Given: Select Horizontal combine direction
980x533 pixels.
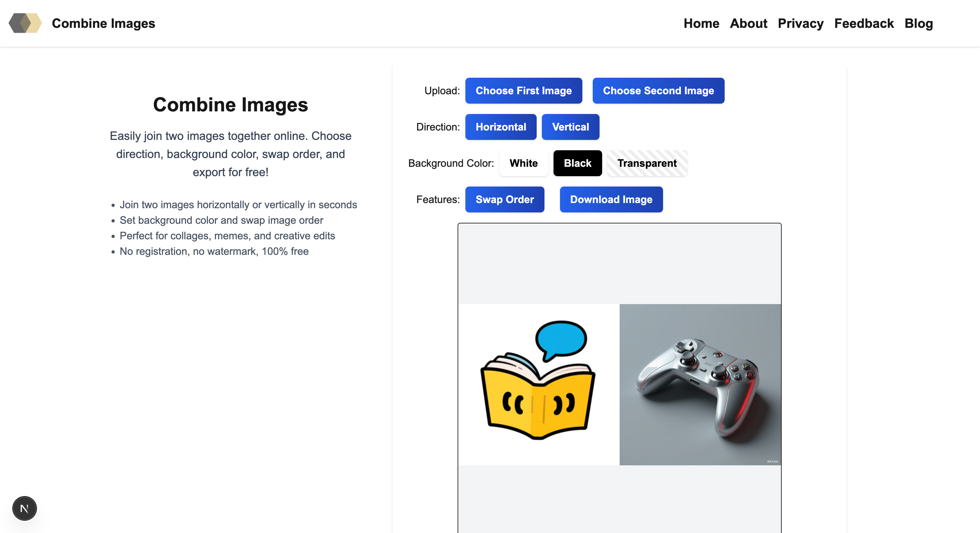Looking at the screenshot, I should pos(501,127).
